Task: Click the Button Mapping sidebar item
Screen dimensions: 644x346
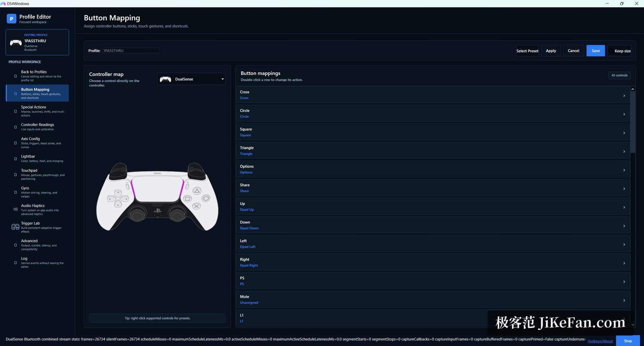Action: [37, 93]
